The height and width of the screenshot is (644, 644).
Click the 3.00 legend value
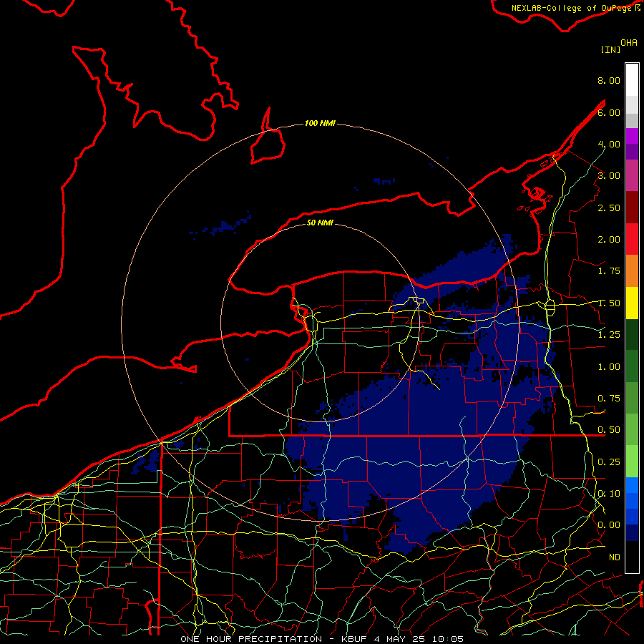coord(609,176)
